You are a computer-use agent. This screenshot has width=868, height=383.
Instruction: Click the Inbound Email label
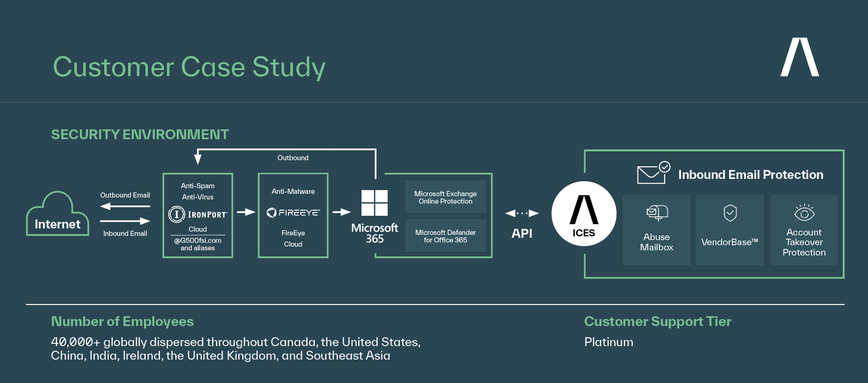(x=125, y=234)
